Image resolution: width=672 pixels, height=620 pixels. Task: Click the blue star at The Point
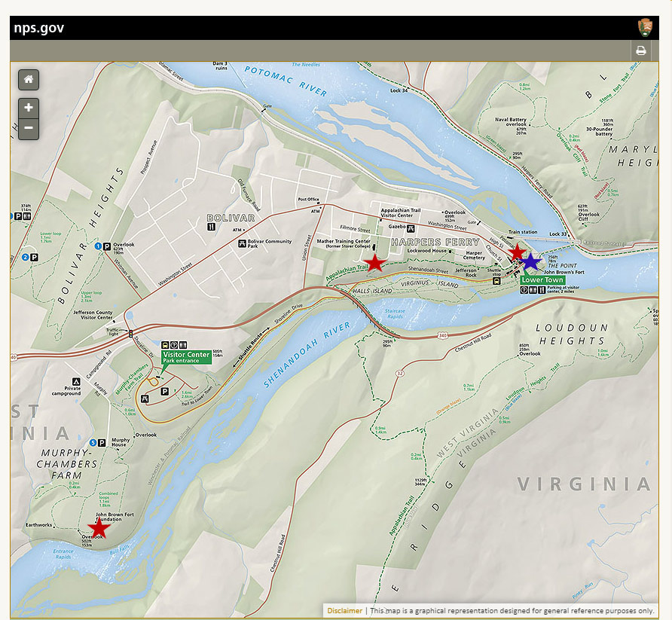(x=531, y=261)
